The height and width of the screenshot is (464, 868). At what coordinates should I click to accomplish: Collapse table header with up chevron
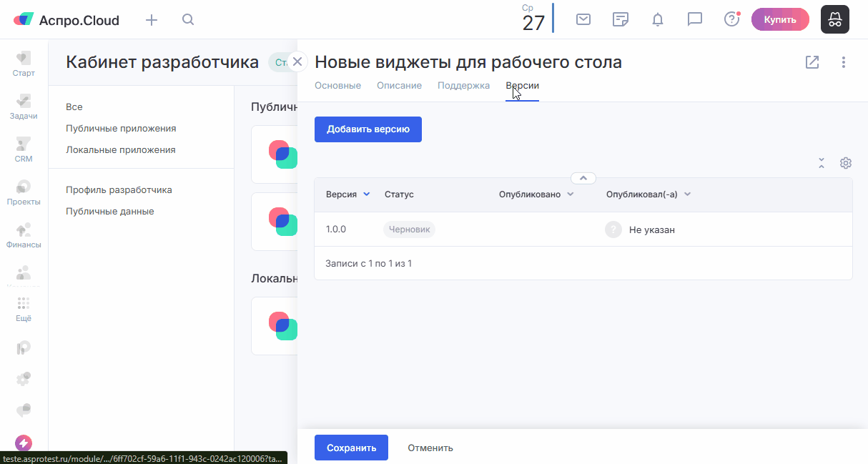pyautogui.click(x=583, y=178)
